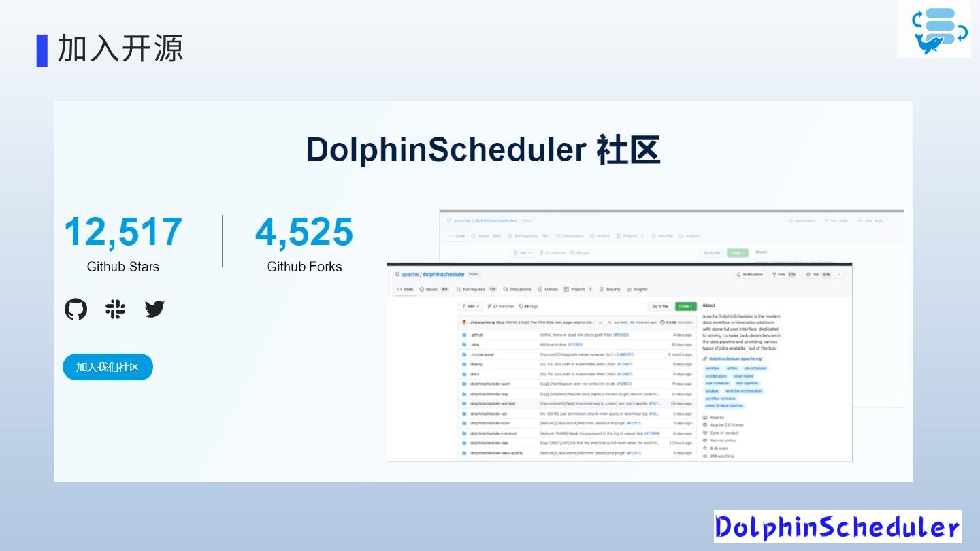Open the dolphinscheduler-data-quality folder icon
This screenshot has height=551, width=980.
(x=464, y=453)
